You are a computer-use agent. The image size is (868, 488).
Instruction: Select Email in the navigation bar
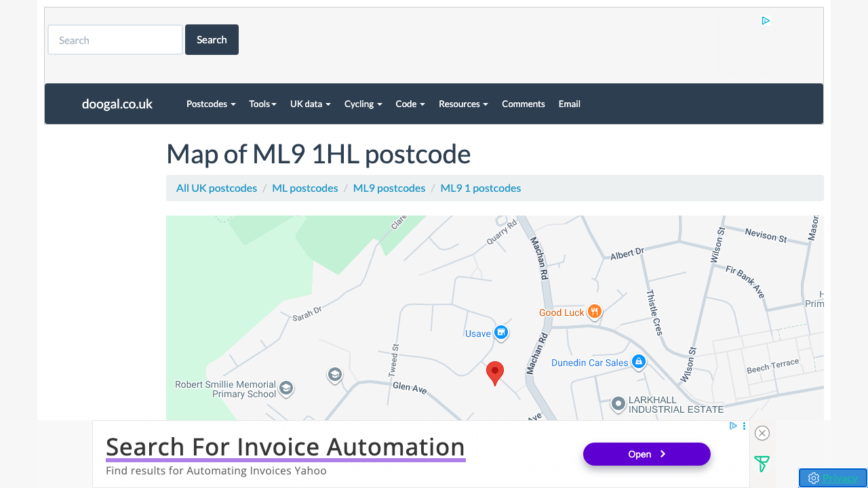point(569,104)
